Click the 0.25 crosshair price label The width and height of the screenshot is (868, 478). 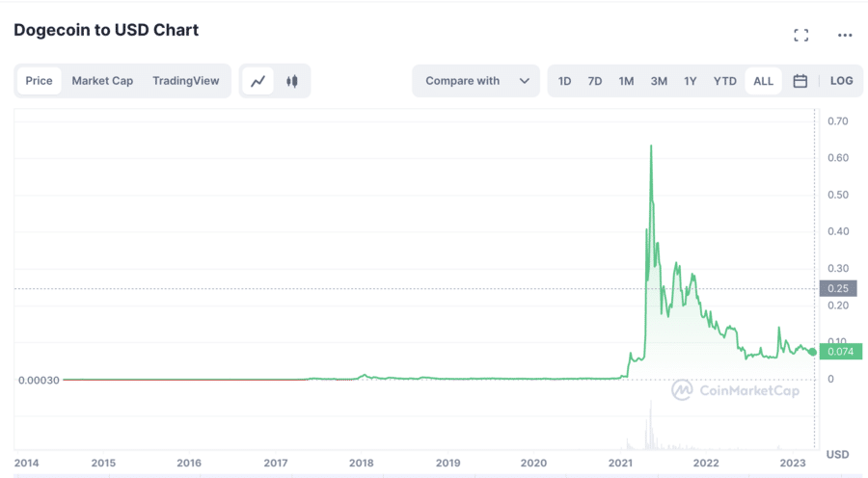(838, 288)
